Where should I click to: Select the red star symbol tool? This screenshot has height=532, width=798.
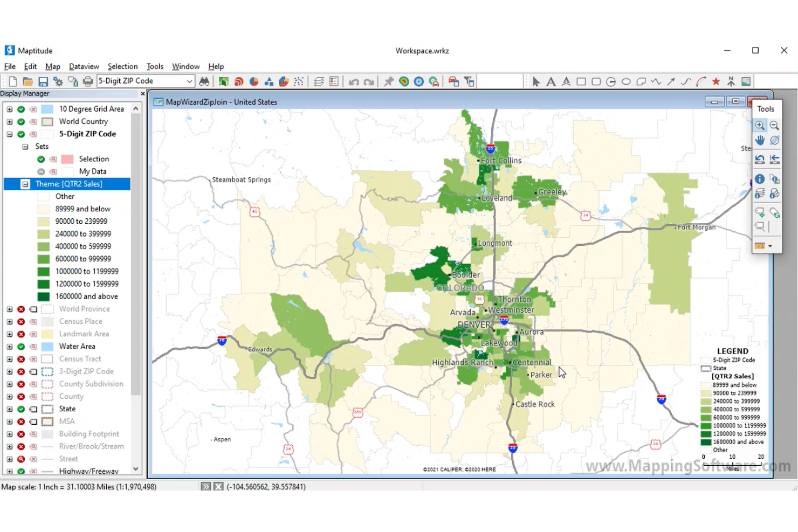point(716,81)
